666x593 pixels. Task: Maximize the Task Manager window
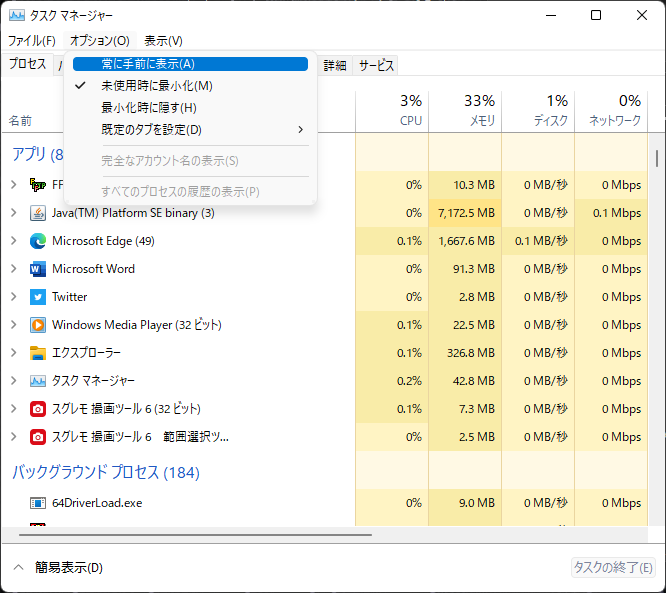point(596,15)
